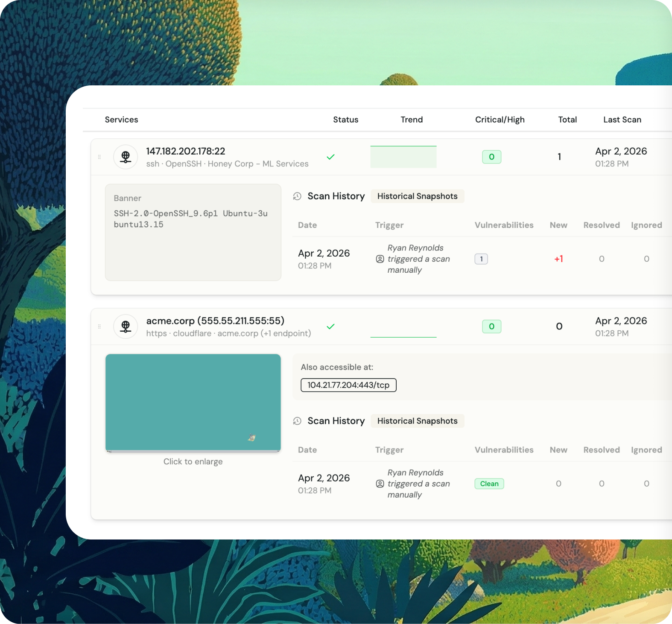The height and width of the screenshot is (624, 672).
Task: Click Critical/High badge for 147.182.202.178:22
Action: tap(492, 157)
